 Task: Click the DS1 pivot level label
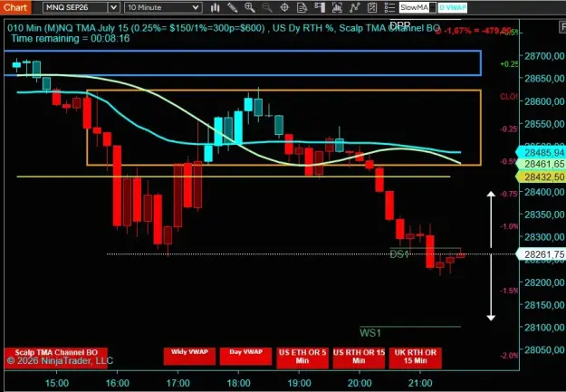(399, 254)
